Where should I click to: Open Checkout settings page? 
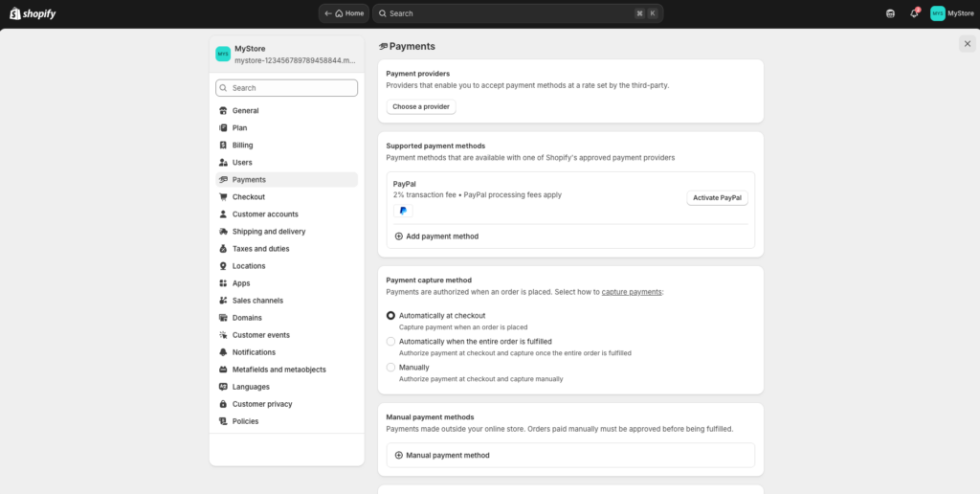click(287, 197)
